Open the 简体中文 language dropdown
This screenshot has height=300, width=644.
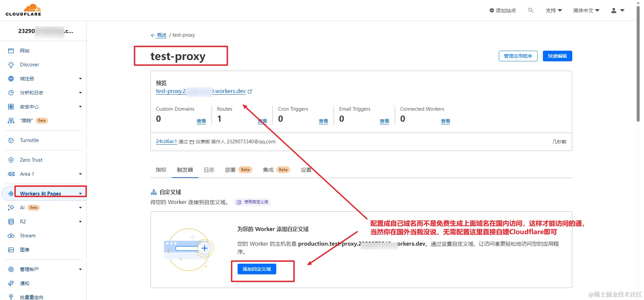[586, 11]
